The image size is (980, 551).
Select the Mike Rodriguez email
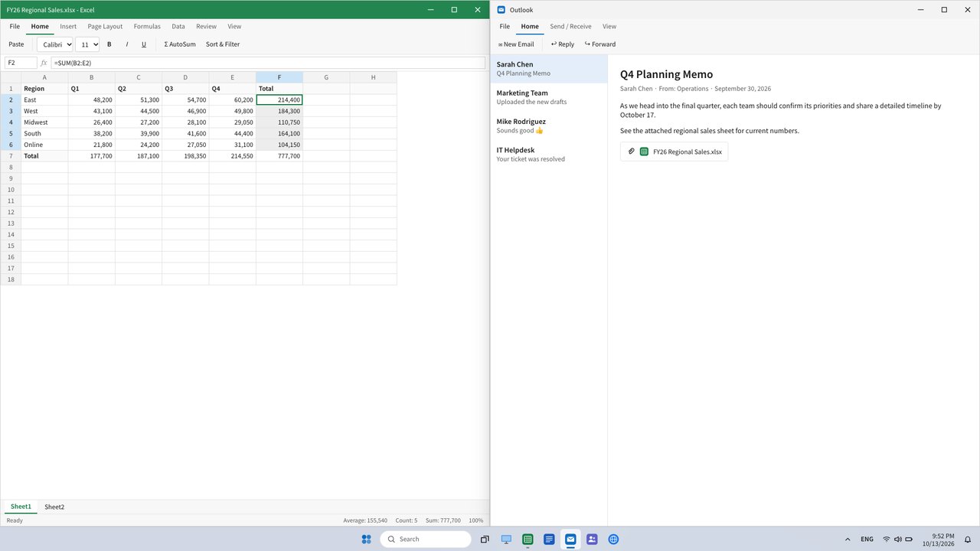tap(549, 126)
